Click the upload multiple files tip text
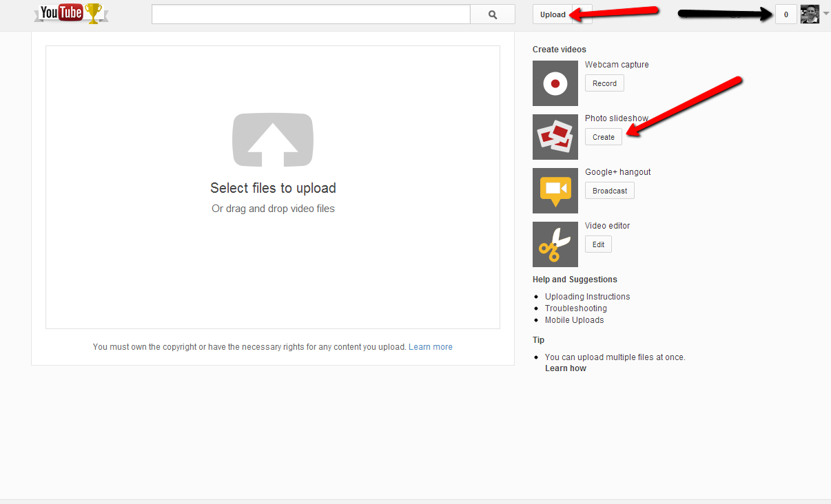This screenshot has height=504, width=831. coord(615,357)
